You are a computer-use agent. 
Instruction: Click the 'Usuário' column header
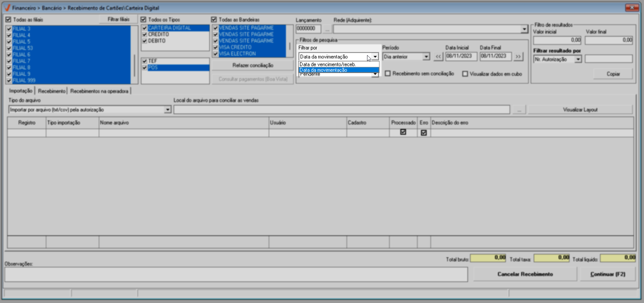pyautogui.click(x=308, y=123)
